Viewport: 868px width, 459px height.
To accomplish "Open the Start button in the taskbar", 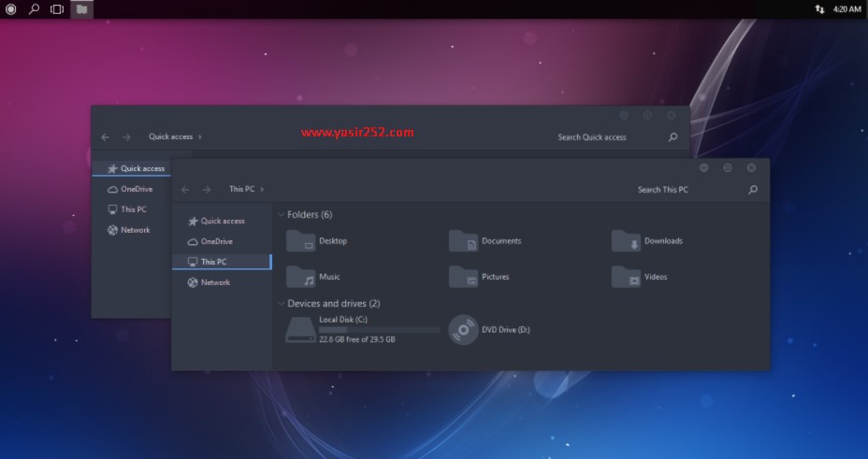I will (x=10, y=8).
